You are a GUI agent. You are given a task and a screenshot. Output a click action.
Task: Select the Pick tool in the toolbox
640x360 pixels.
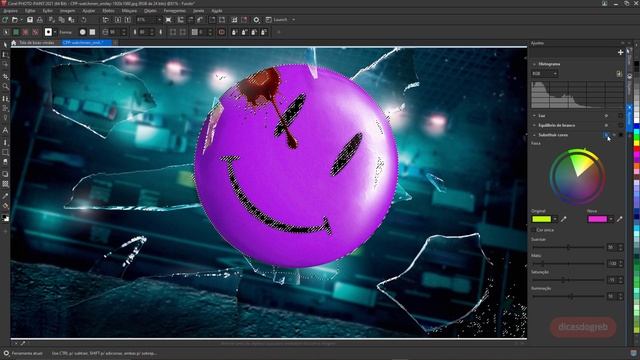(5, 44)
